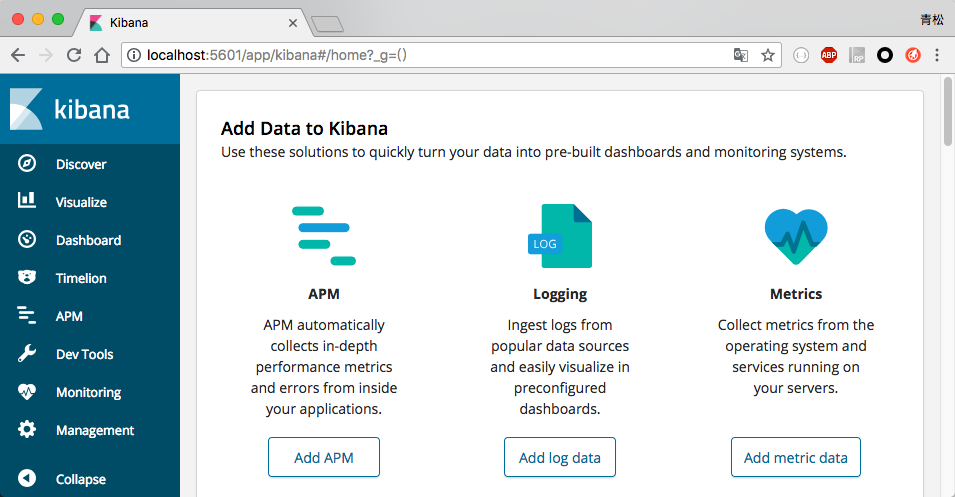Viewport: 955px width, 497px height.
Task: Click the Metrics heart illustration
Action: pyautogui.click(x=796, y=236)
